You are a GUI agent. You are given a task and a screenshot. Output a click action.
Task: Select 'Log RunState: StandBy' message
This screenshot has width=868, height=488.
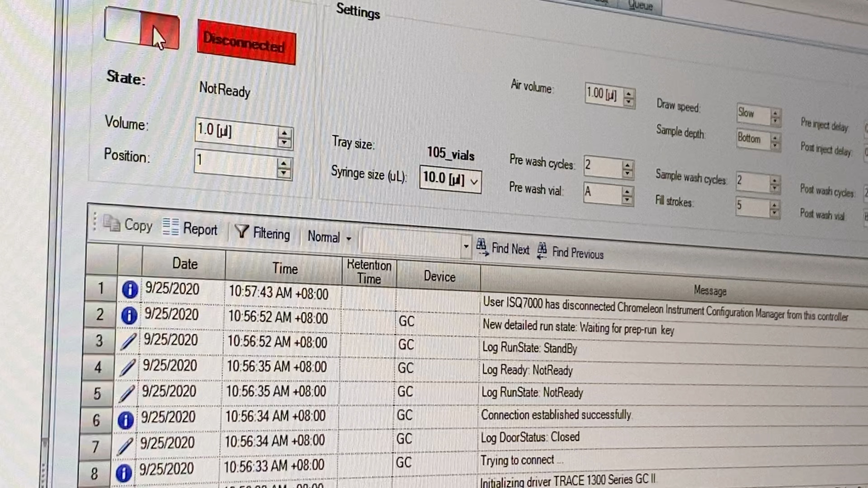529,347
